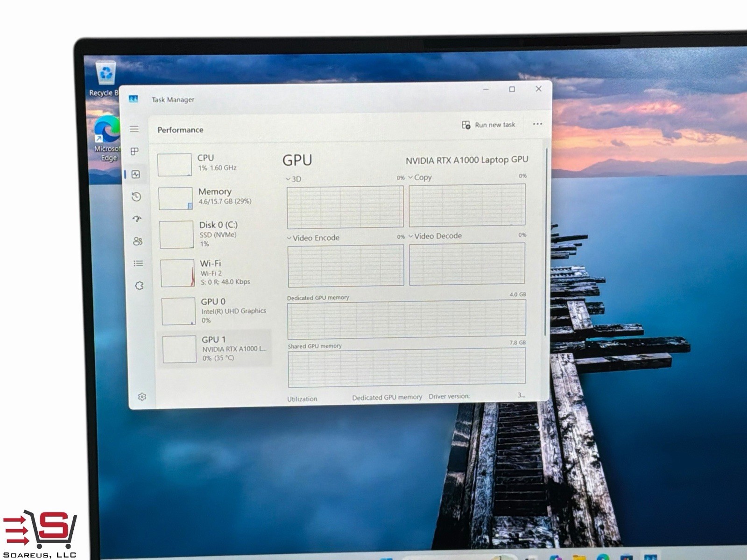Click the 3D engine usage graph

click(345, 207)
